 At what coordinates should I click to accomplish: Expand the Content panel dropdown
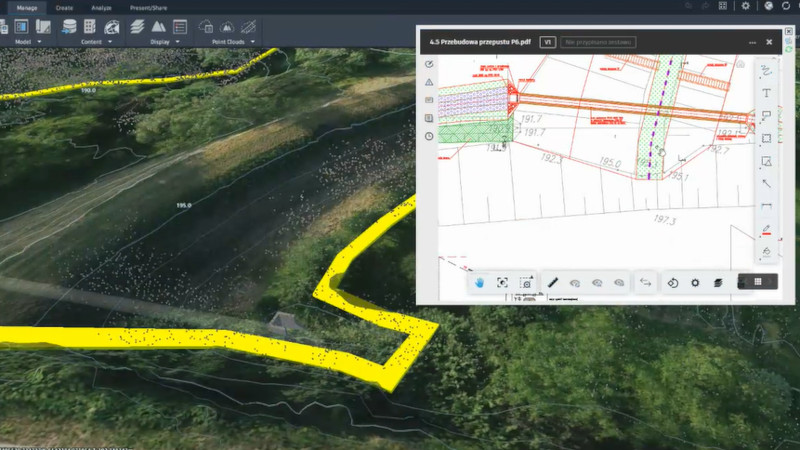(x=97, y=42)
